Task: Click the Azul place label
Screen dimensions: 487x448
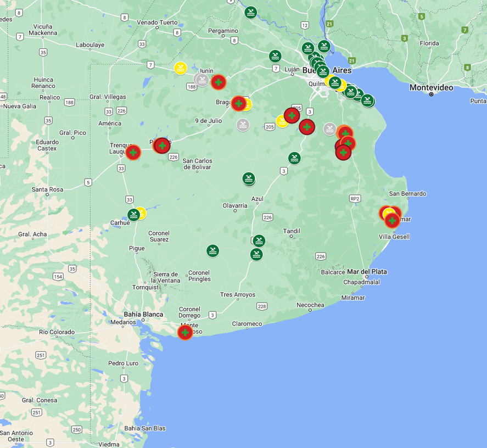Action: (257, 199)
